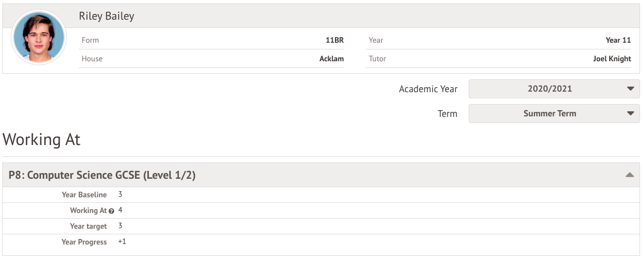The width and height of the screenshot is (644, 258).
Task: Click Riley Bailey's profile photo
Action: point(38,38)
